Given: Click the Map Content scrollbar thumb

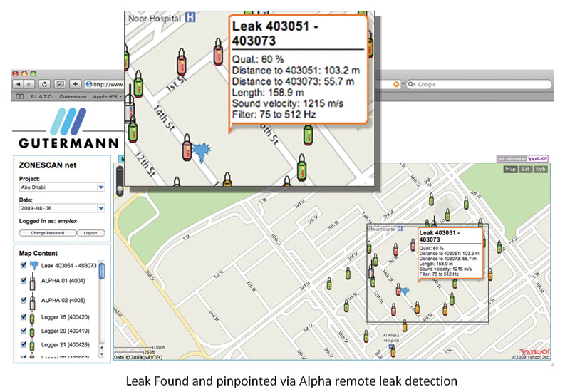Looking at the screenshot, I should [102, 272].
